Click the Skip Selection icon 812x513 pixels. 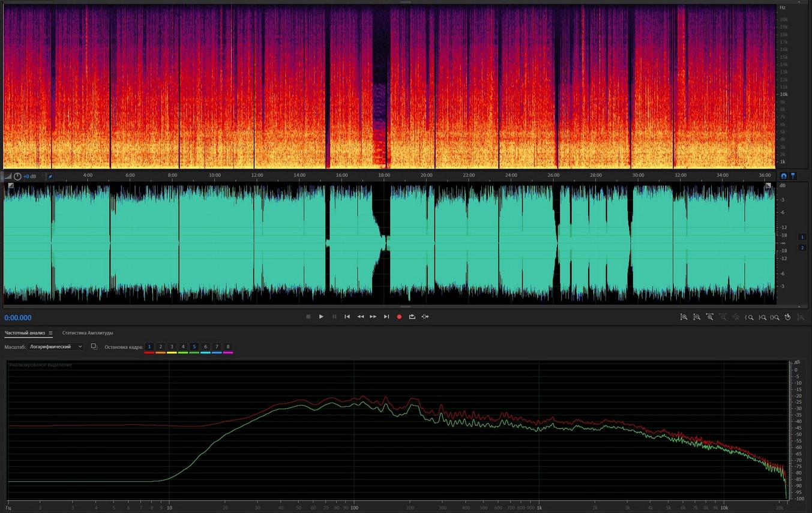(x=425, y=317)
